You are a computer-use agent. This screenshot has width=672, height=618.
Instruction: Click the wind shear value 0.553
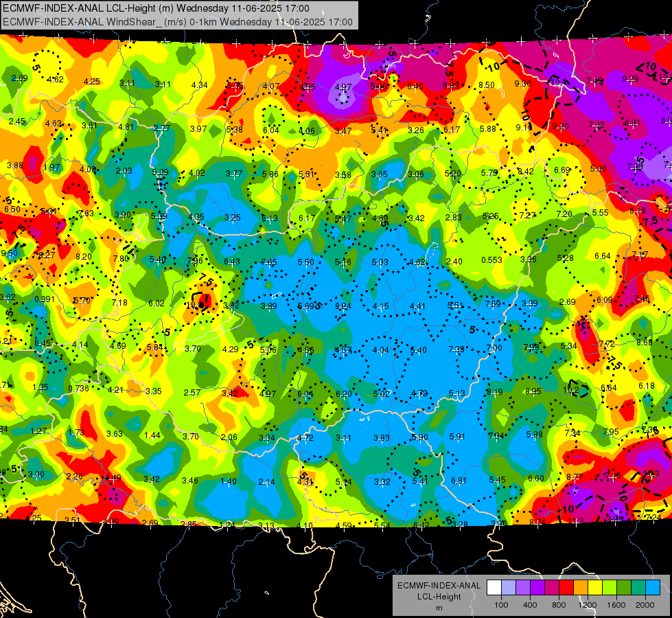(x=491, y=260)
